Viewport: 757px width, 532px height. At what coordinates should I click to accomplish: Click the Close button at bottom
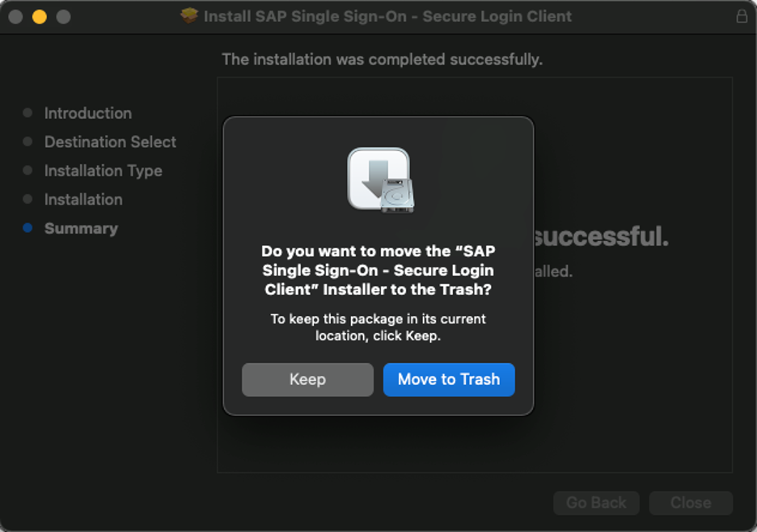coord(691,503)
